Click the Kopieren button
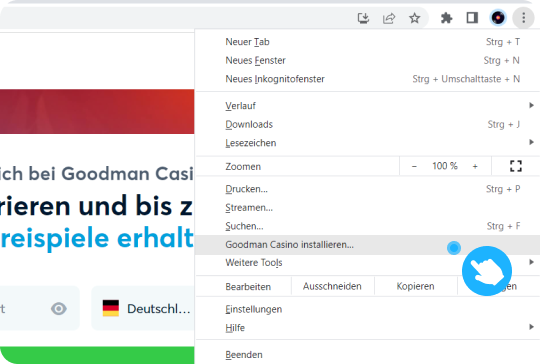 415,286
